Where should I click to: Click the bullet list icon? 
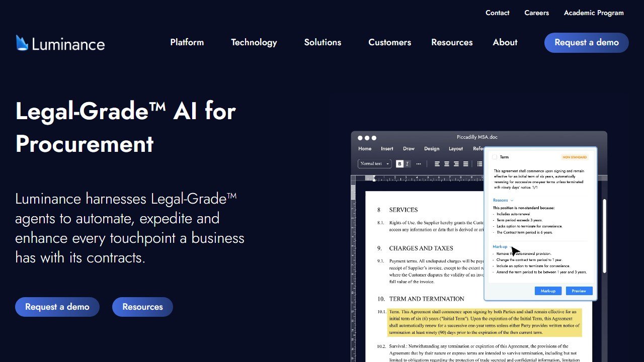[479, 164]
